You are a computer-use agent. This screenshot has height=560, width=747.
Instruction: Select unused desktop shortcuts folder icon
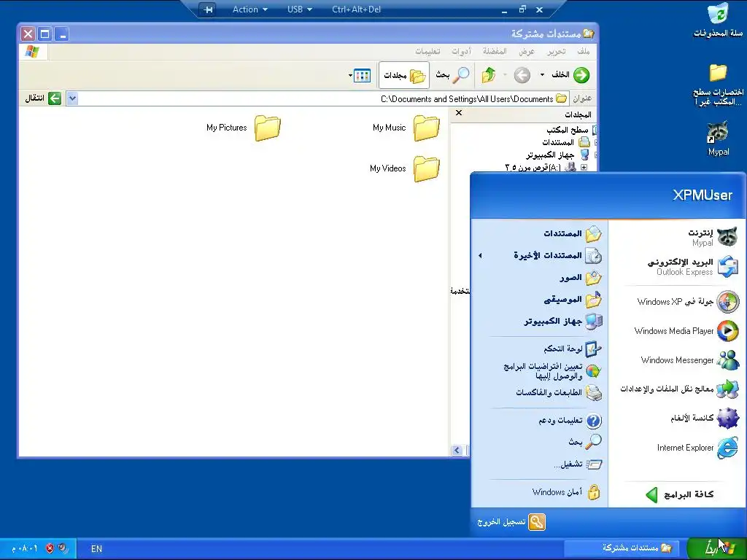click(x=718, y=85)
